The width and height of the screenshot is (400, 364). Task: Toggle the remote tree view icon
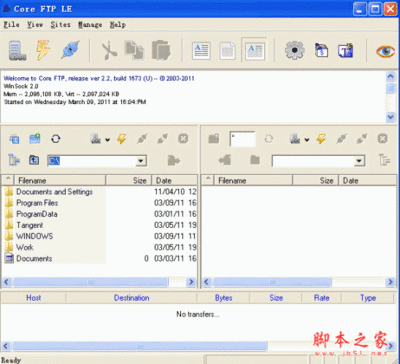click(385, 161)
